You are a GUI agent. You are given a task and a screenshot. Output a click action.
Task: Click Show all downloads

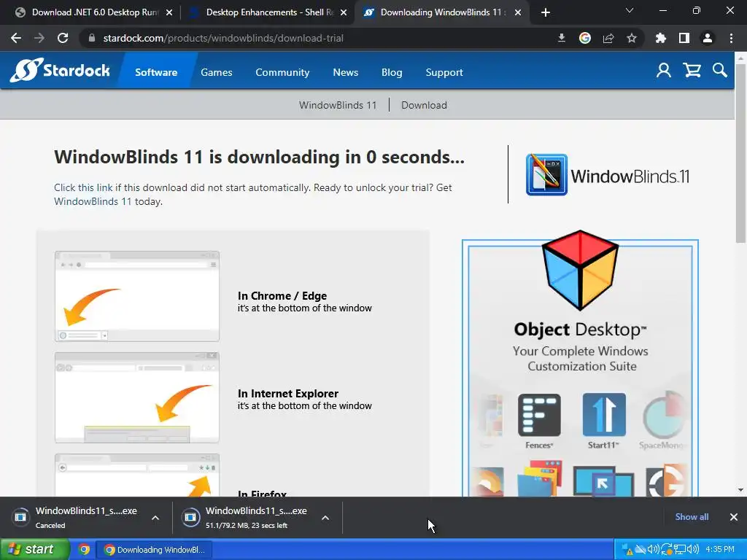tap(692, 517)
